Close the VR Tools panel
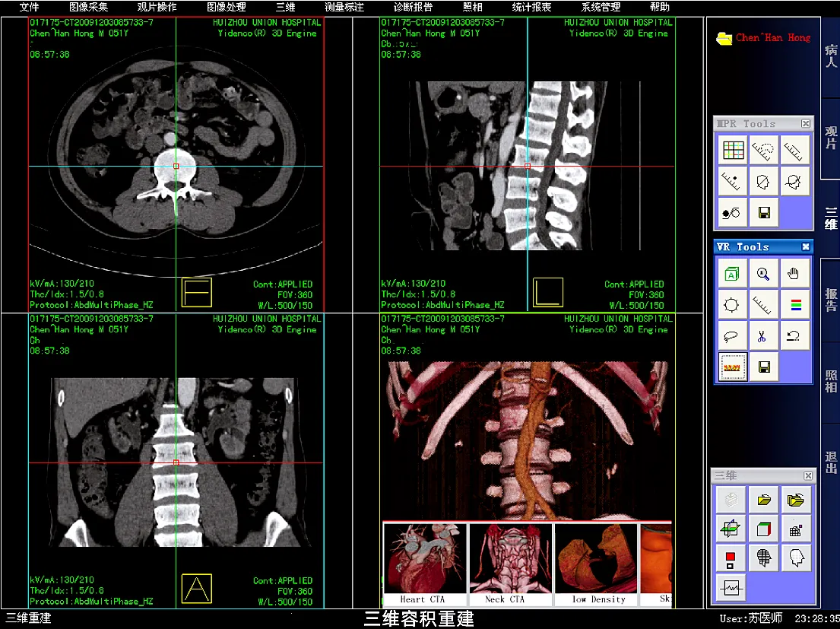 (x=805, y=246)
